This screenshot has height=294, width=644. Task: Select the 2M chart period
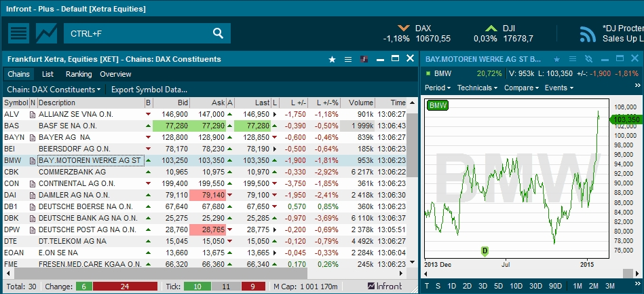[x=594, y=286]
